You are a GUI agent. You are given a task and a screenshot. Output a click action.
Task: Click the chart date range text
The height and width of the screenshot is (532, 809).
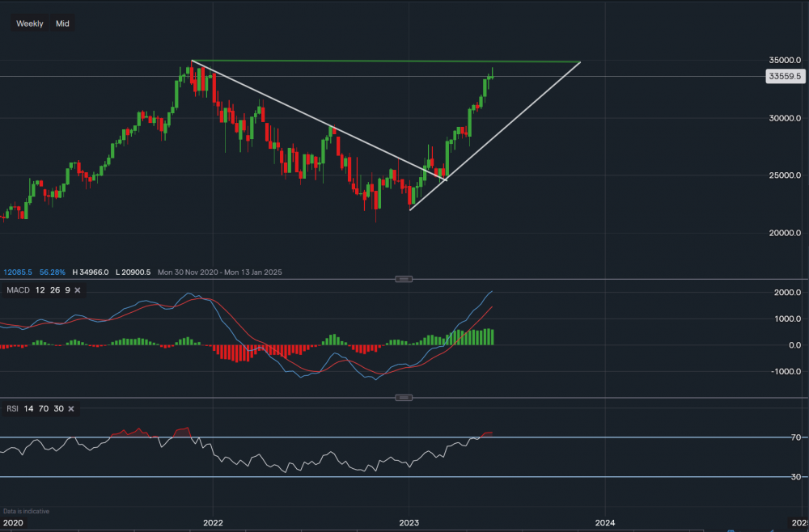[x=219, y=272]
